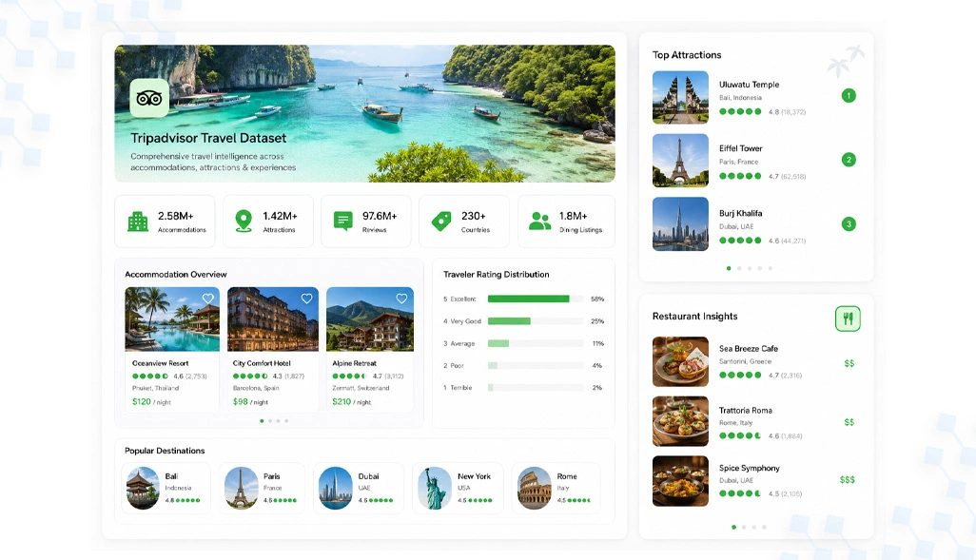
Task: Click the Trattoria Roma name
Action: coord(745,411)
